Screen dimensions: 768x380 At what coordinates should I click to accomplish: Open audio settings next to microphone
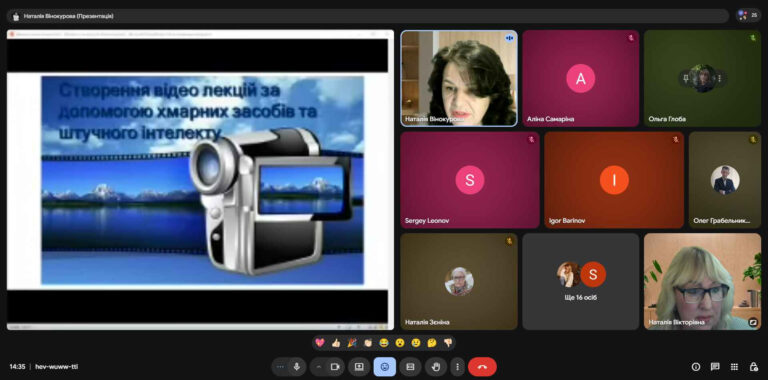coord(280,366)
